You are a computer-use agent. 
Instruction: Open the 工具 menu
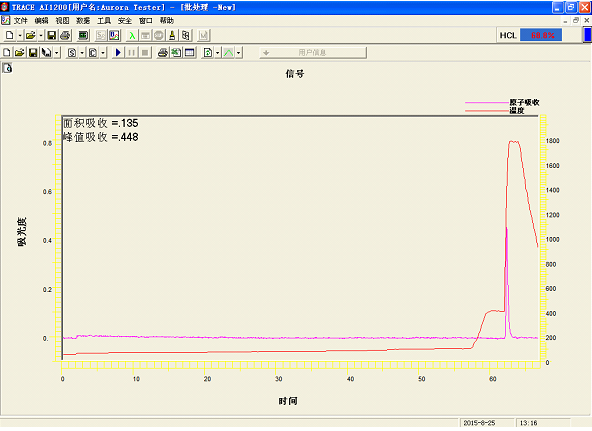coord(104,20)
